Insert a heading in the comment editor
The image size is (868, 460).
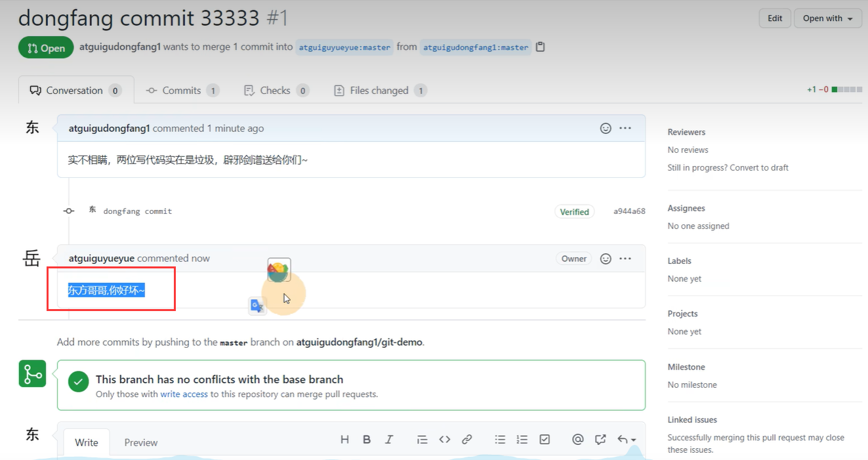pyautogui.click(x=344, y=439)
